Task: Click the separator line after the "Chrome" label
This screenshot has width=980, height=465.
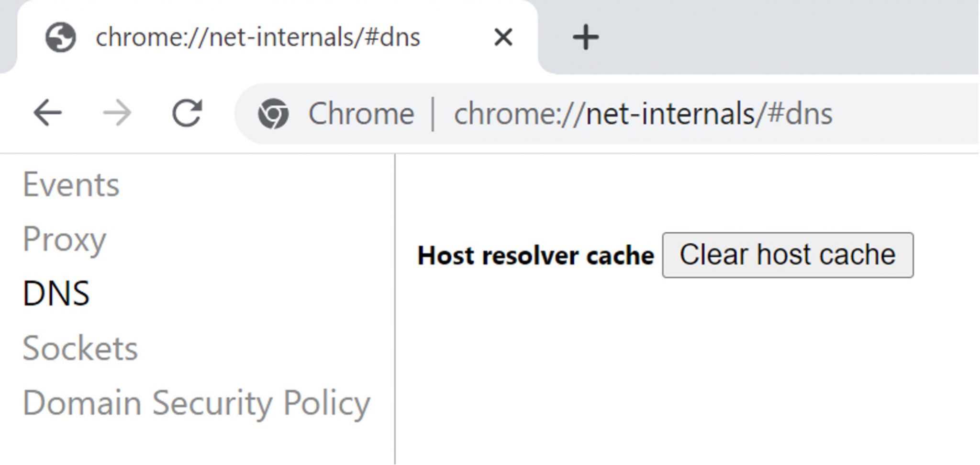Action: coord(433,114)
